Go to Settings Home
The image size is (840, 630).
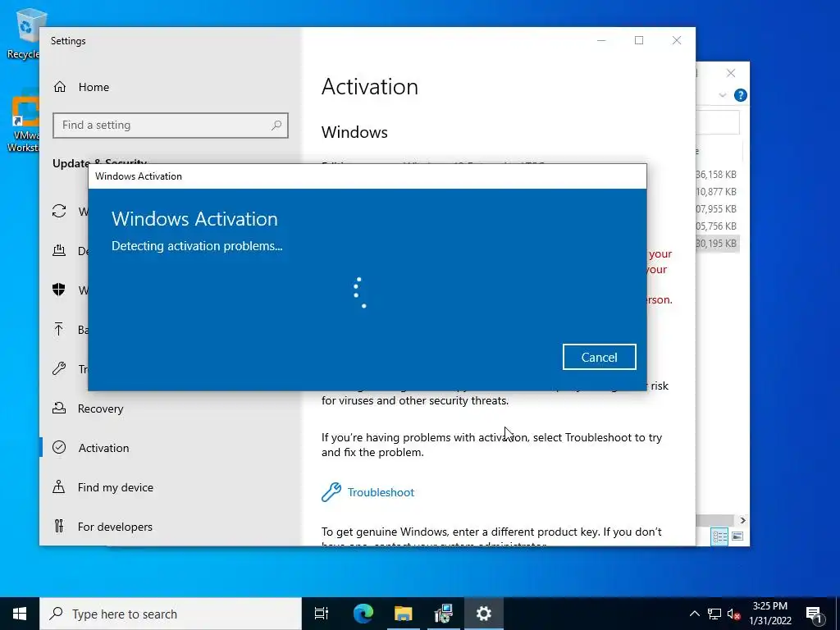(94, 87)
